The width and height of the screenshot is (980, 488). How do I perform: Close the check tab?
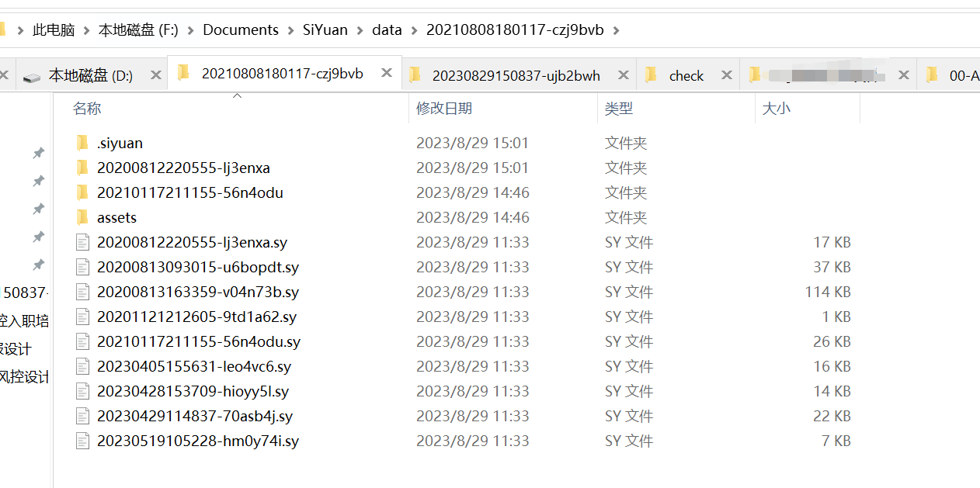point(726,75)
